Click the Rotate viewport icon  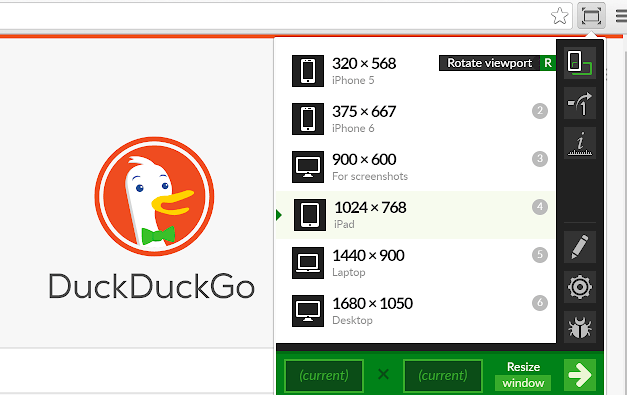coord(580,63)
